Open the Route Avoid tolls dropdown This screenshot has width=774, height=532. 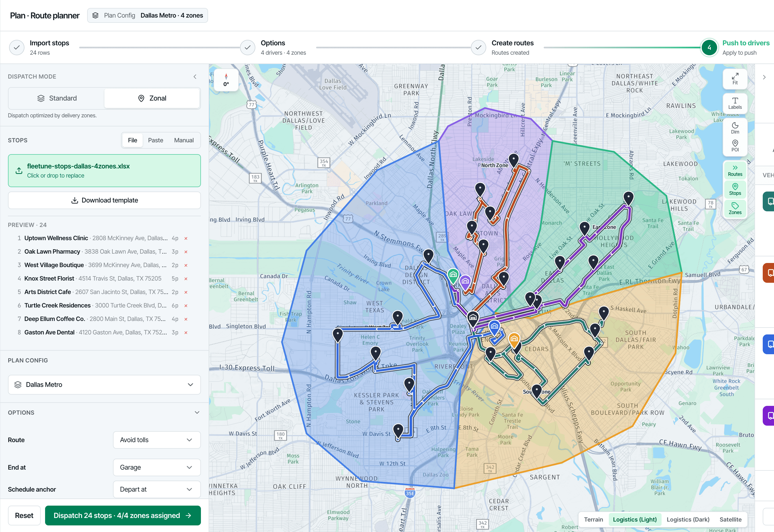click(157, 440)
